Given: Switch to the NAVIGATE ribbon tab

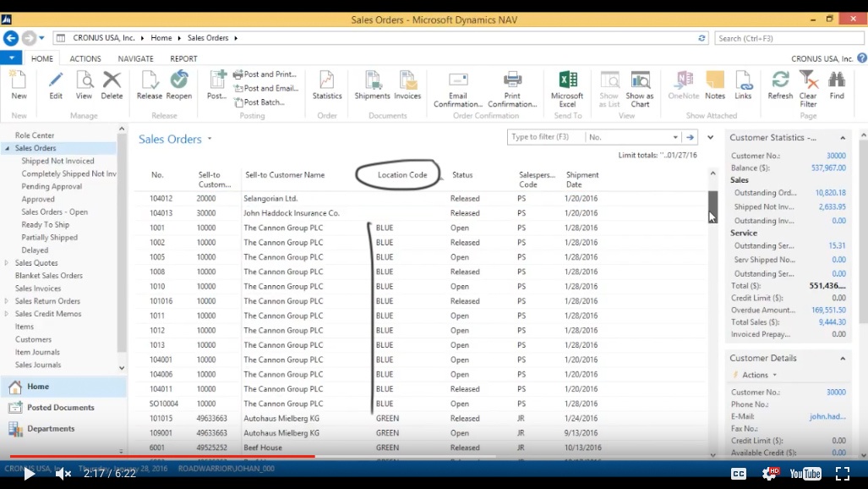Looking at the screenshot, I should pos(135,58).
